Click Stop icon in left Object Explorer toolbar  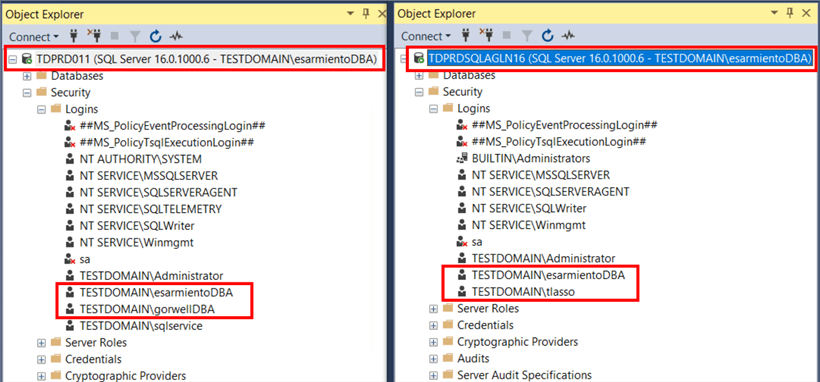coord(115,36)
